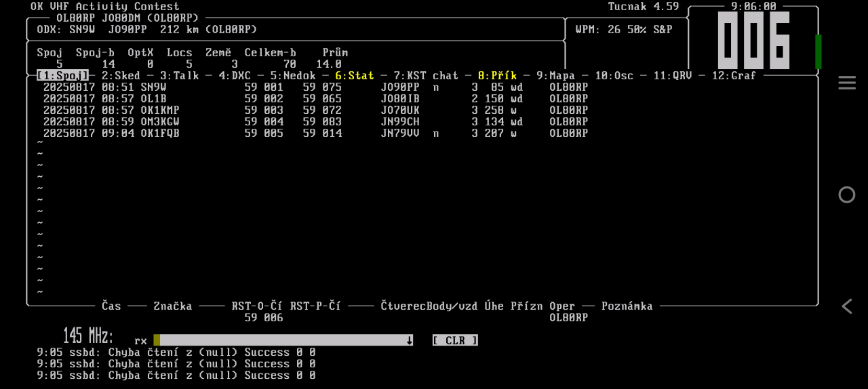Image resolution: width=868 pixels, height=389 pixels.
Task: Select the OK1KMP log entry
Action: pos(315,110)
